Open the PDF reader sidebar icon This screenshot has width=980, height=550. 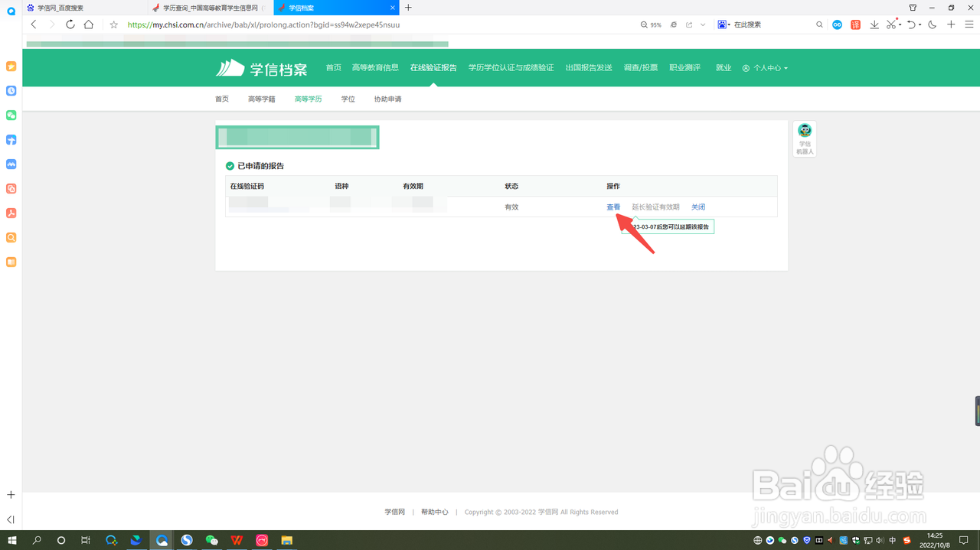point(11,213)
